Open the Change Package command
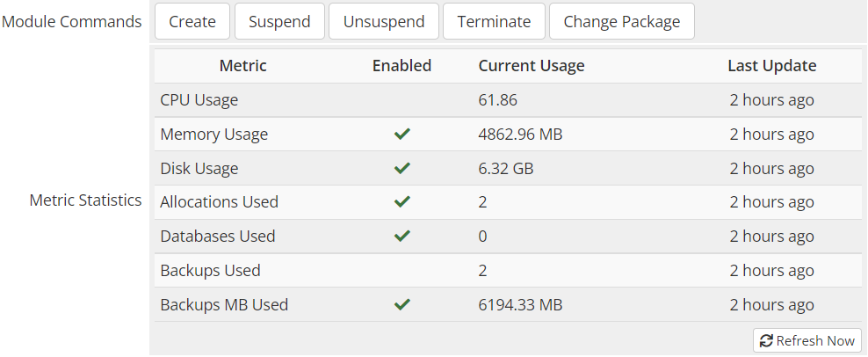The width and height of the screenshot is (868, 357). click(621, 22)
